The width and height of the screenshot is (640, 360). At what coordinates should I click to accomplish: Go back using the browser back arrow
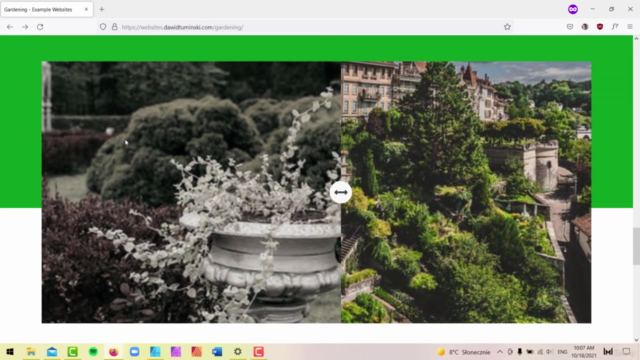click(10, 27)
